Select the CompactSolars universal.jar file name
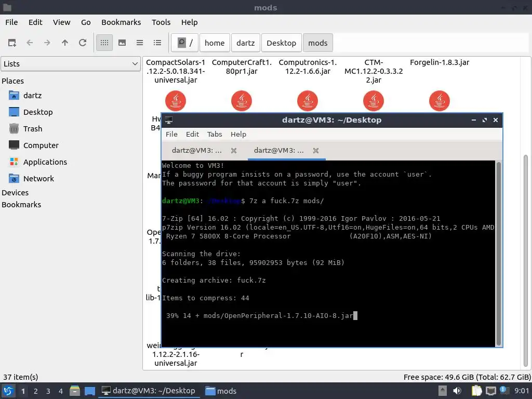 coord(176,71)
